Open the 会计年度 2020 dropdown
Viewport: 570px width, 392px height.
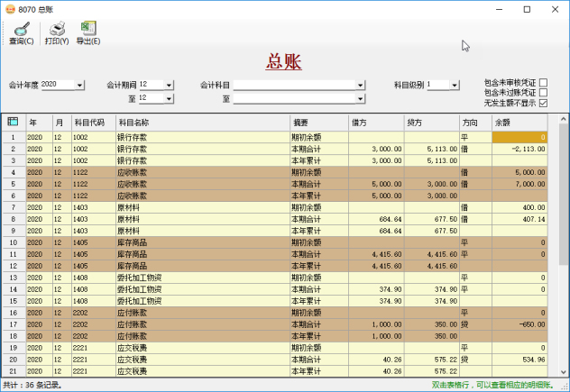[x=80, y=86]
